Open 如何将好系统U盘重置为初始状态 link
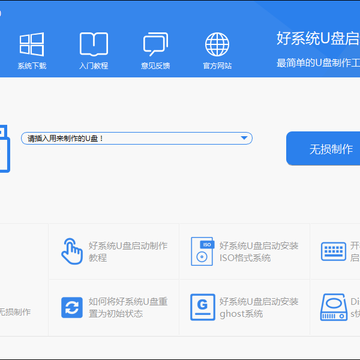360x360 pixels. pos(128,308)
